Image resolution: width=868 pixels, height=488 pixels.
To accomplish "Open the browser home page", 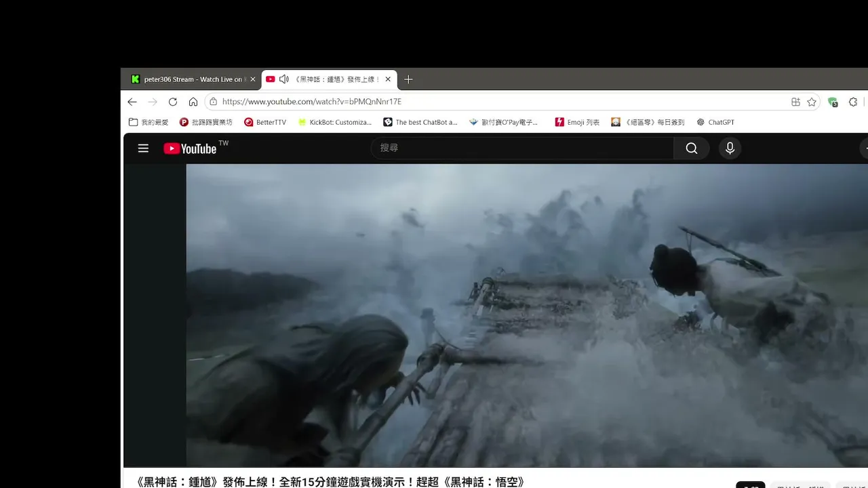I will pyautogui.click(x=193, y=102).
